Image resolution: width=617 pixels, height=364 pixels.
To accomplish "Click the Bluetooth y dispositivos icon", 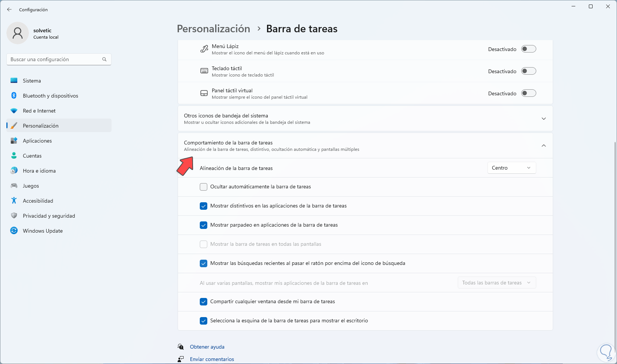I will click(x=14, y=96).
